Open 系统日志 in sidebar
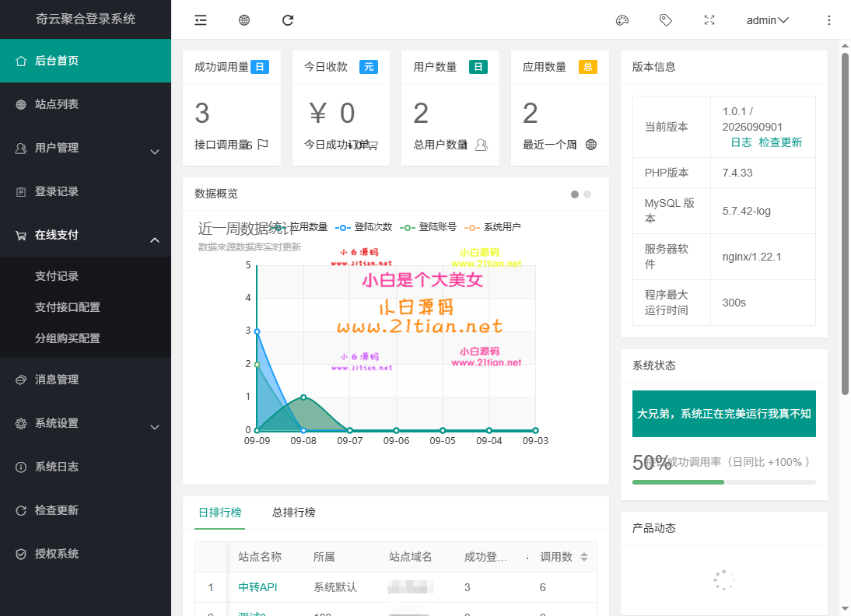The image size is (851, 616). point(86,467)
